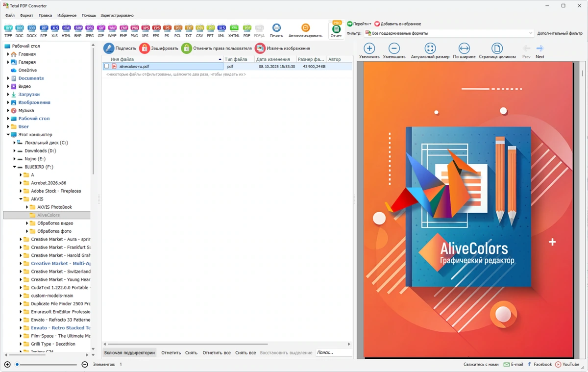
Task: Open the Избранное menu
Action: click(67, 15)
